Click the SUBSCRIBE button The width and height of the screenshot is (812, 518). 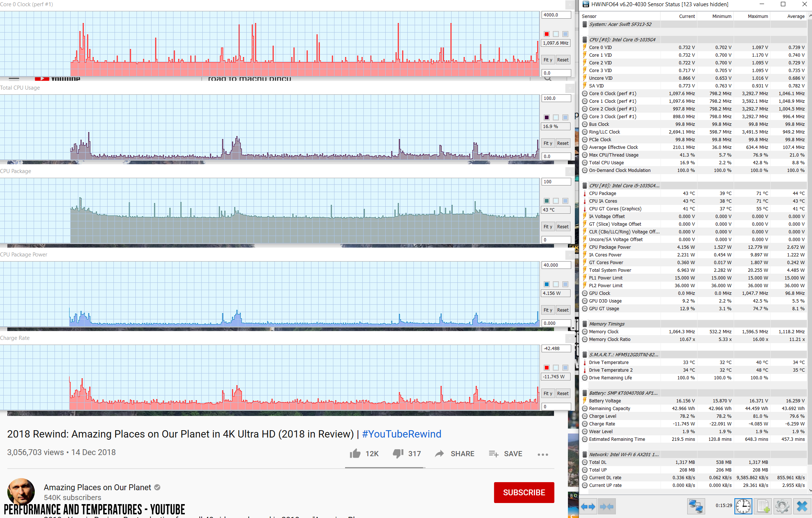coord(524,492)
